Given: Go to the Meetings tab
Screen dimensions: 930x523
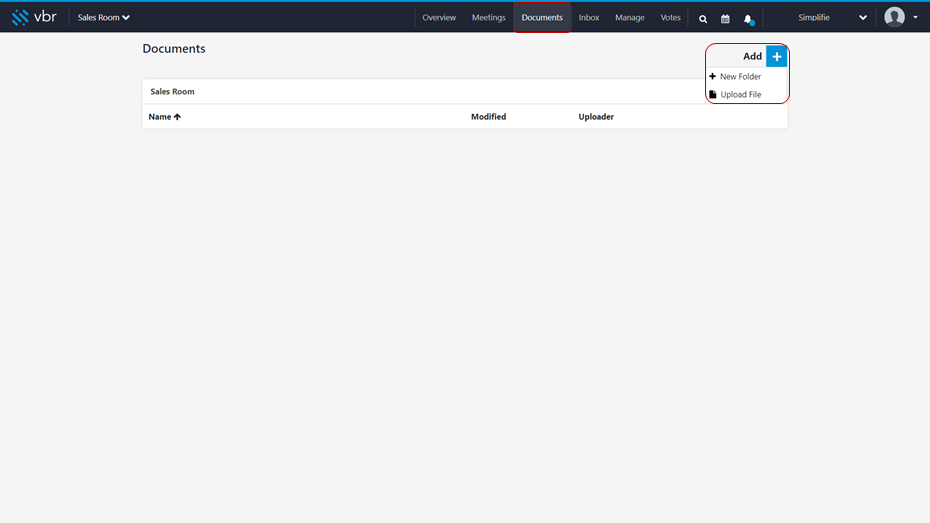Looking at the screenshot, I should (489, 17).
